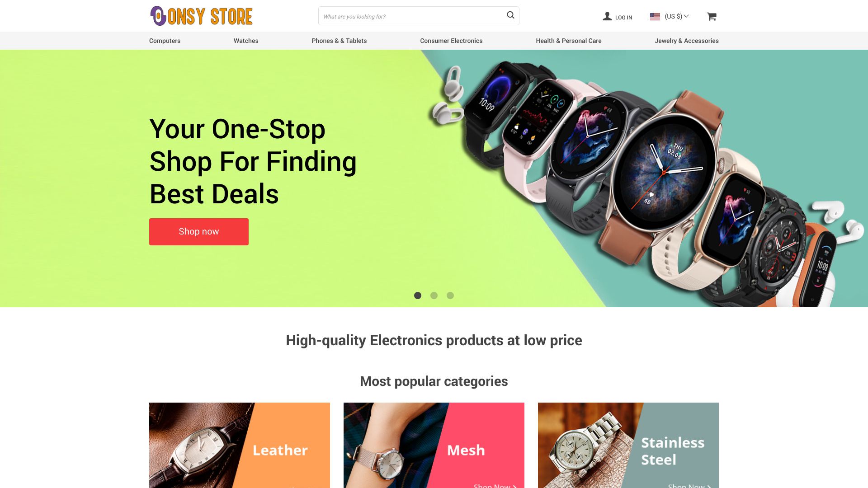
Task: Click the LOG IN link
Action: (x=623, y=18)
